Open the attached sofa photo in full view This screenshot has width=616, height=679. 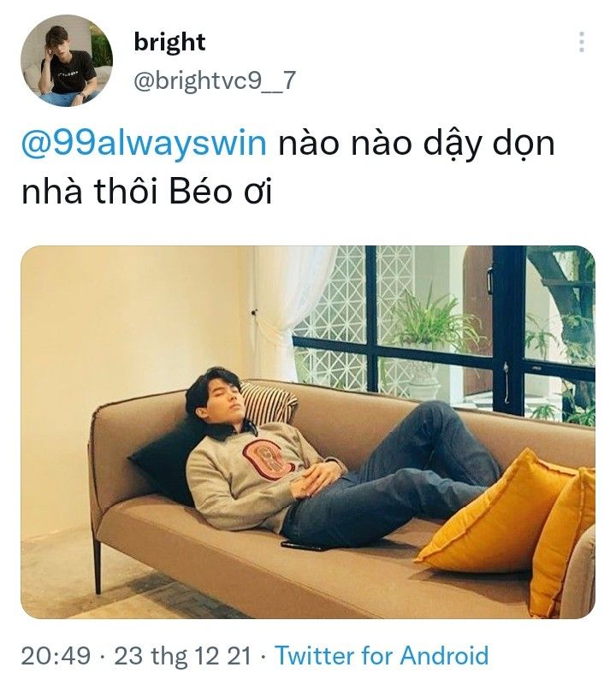click(308, 432)
